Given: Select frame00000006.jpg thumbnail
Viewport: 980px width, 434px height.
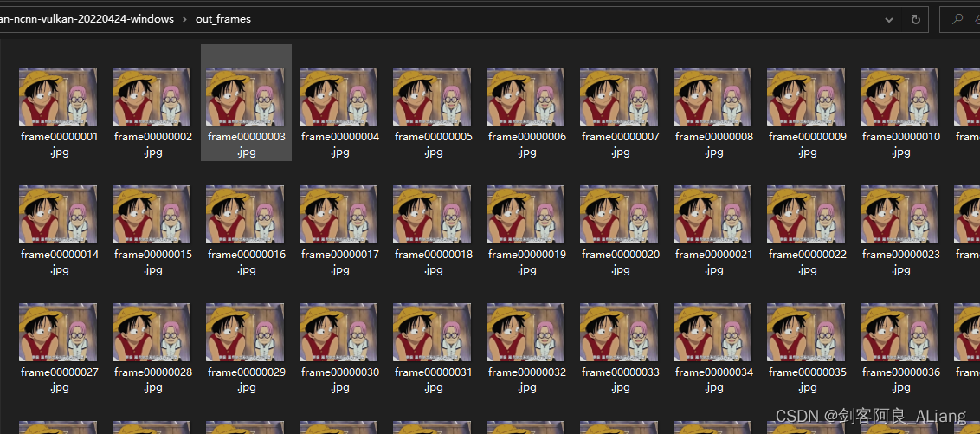Looking at the screenshot, I should [525, 97].
